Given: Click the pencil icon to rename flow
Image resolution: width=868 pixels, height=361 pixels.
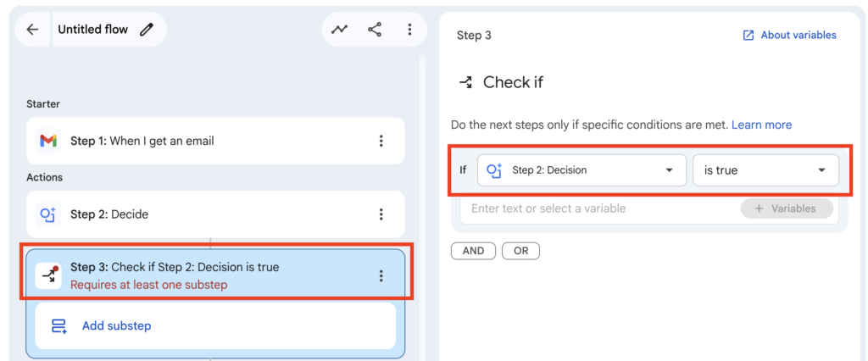Looking at the screenshot, I should click(147, 30).
